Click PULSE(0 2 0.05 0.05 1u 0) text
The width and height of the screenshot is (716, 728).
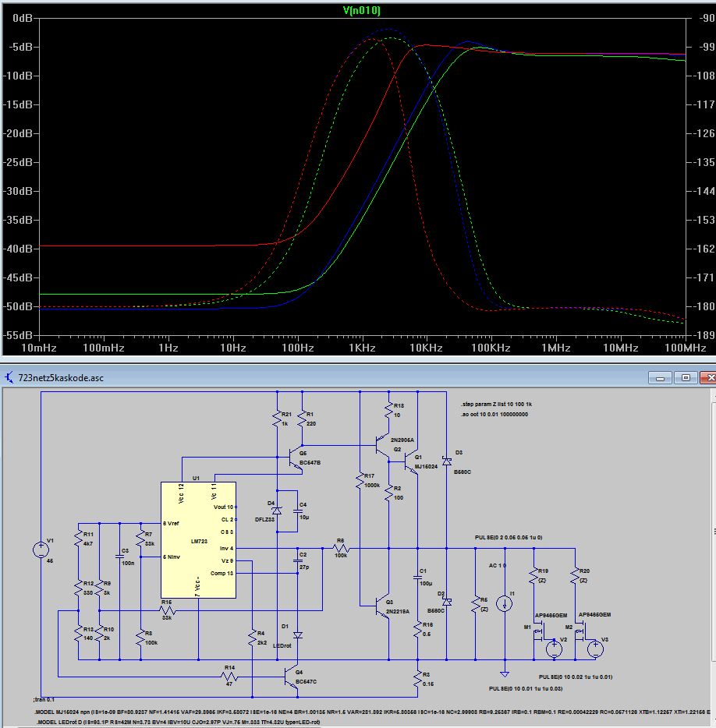(509, 537)
